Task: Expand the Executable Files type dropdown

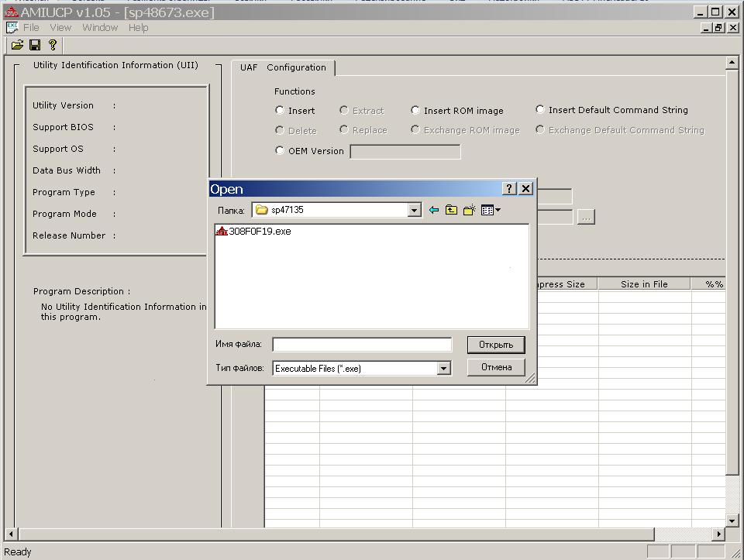Action: [x=444, y=369]
